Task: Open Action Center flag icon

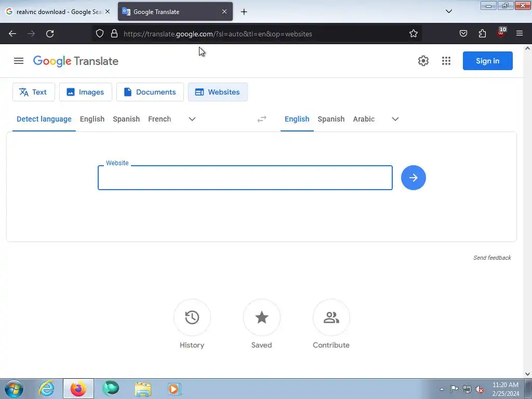Action: pyautogui.click(x=454, y=389)
